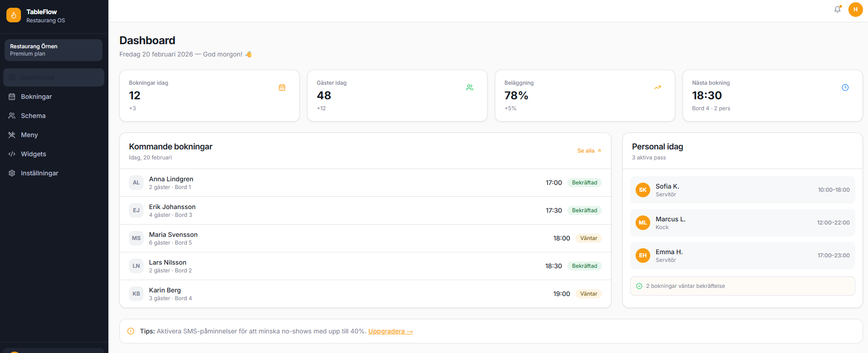This screenshot has height=353, width=868.
Task: Click the 18:00 booking time
Action: coord(561,238)
